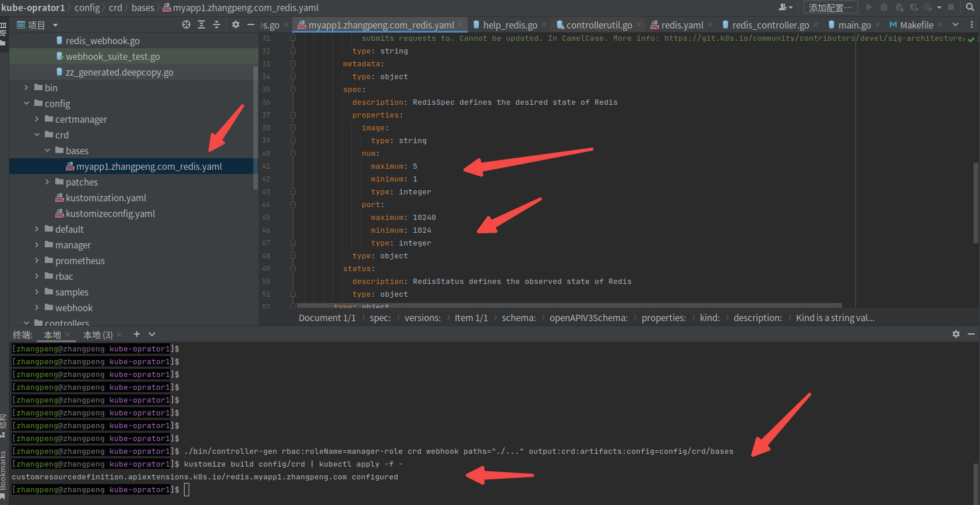Expand the bin folder
This screenshot has height=505, width=980.
[26, 88]
